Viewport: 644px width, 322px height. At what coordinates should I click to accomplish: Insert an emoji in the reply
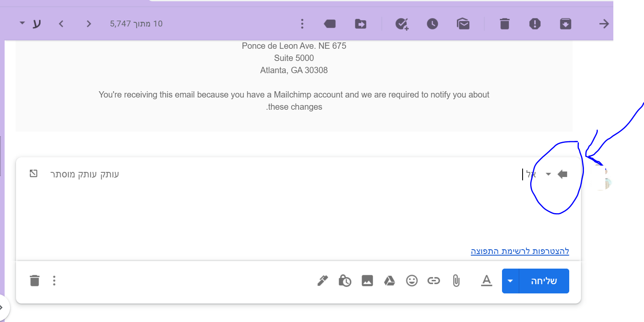coord(412,280)
